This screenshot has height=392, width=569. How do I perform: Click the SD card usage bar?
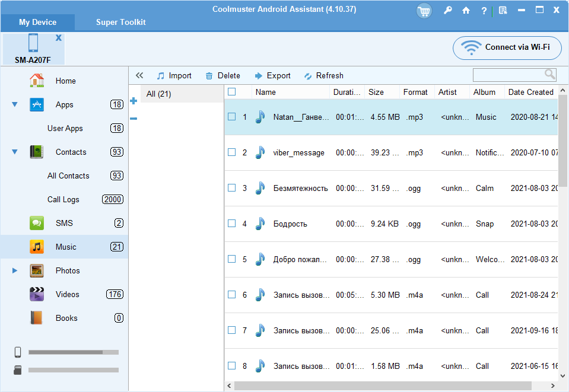(74, 370)
